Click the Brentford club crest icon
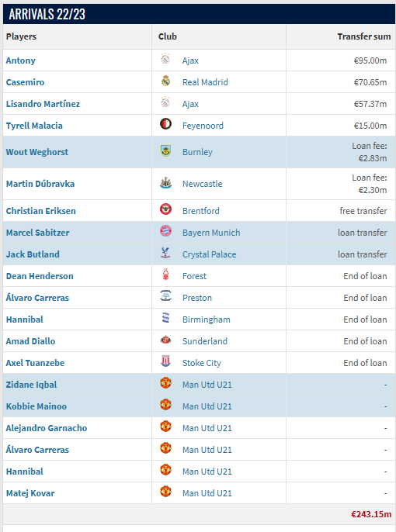 tap(165, 209)
